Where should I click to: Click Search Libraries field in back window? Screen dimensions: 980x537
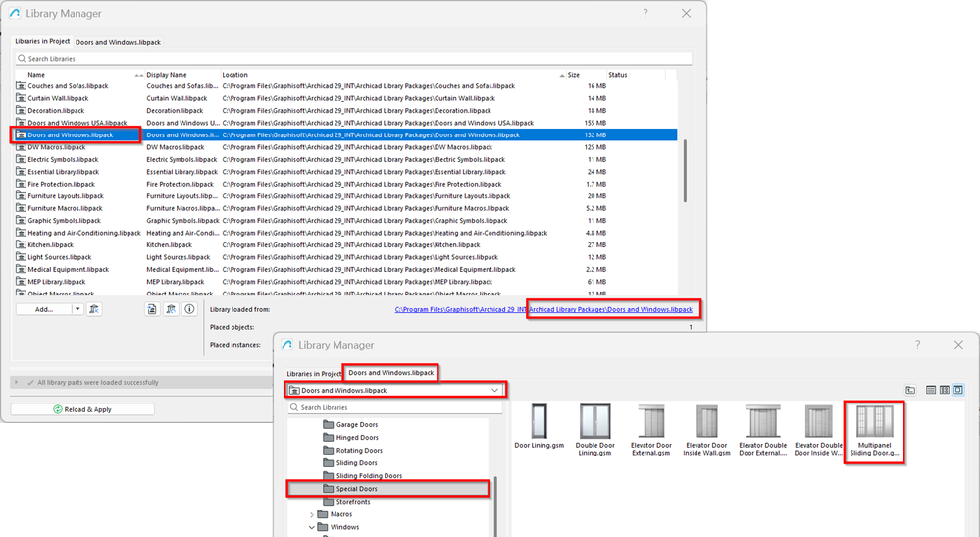pyautogui.click(x=354, y=59)
